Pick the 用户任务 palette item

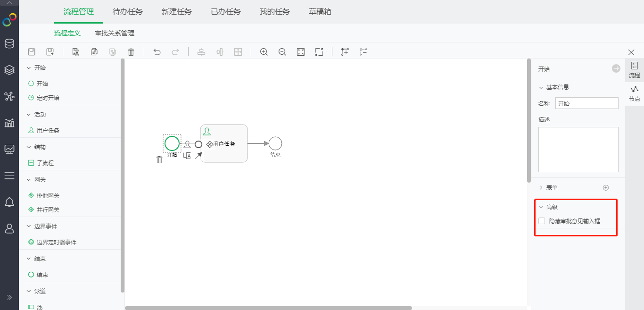click(x=44, y=131)
